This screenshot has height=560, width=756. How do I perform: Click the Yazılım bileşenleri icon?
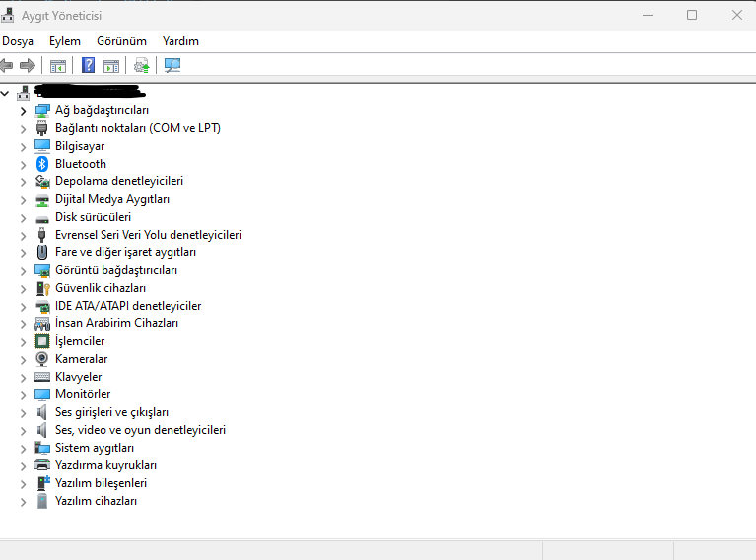(43, 483)
